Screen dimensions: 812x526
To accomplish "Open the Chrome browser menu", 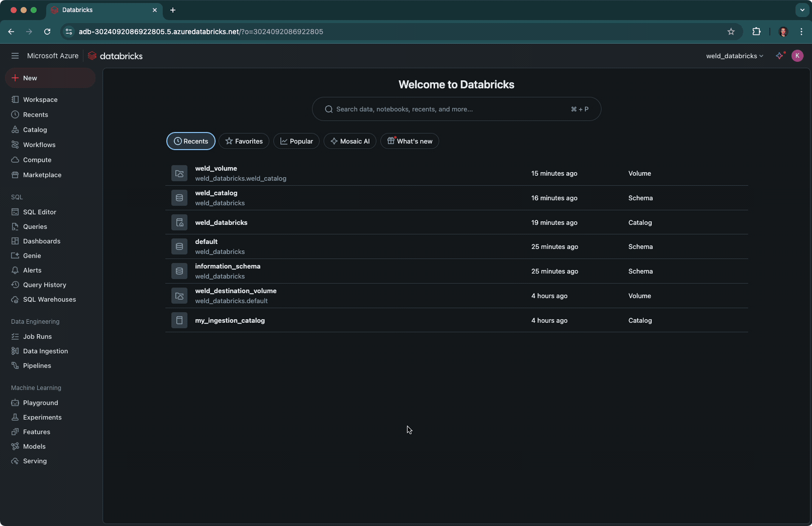I will [x=801, y=31].
